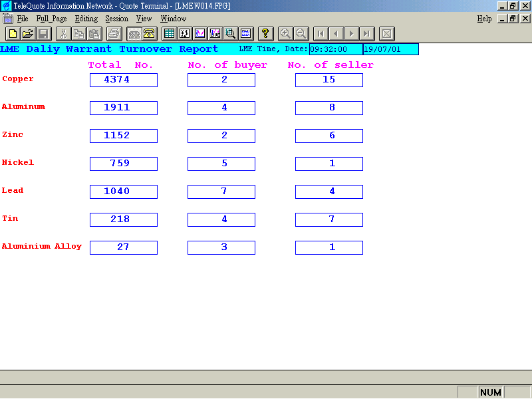The image size is (532, 399).
Task: Go to next page arrow icon
Action: pos(351,34)
